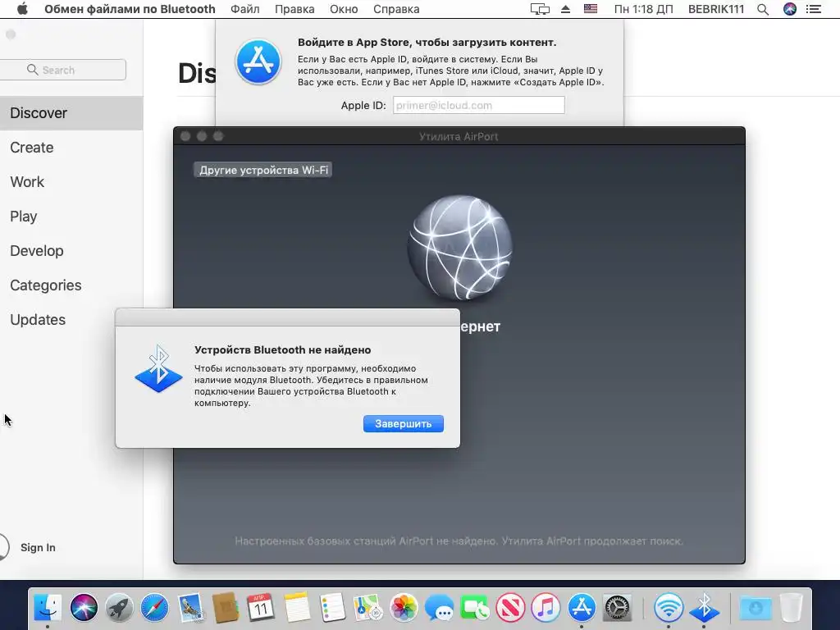
Task: Open the Окно menu
Action: point(344,9)
